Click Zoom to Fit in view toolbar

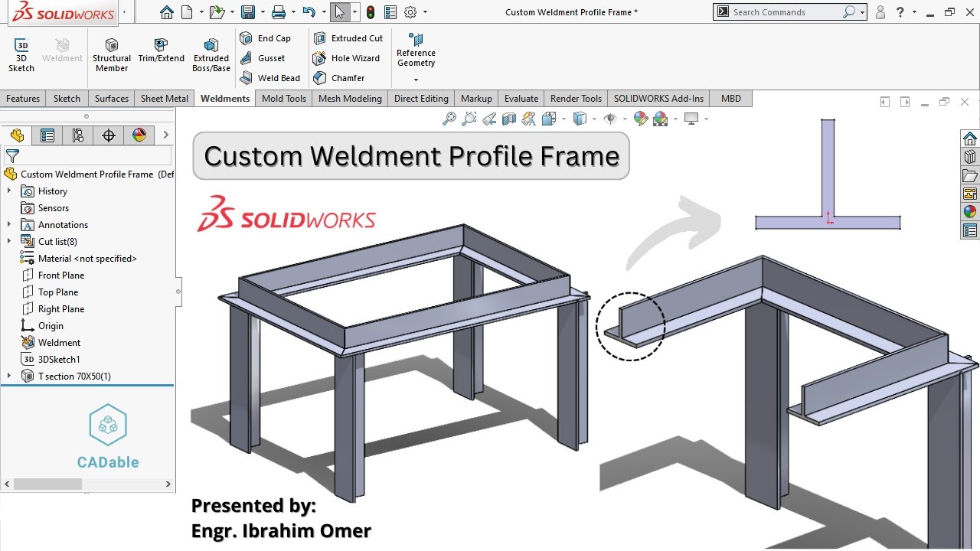449,119
